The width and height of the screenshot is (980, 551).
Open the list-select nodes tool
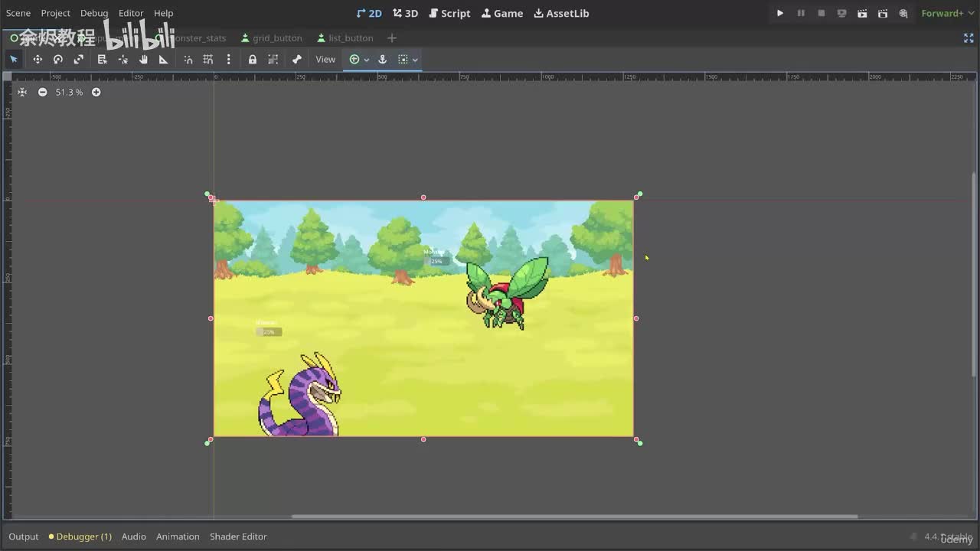[x=102, y=59]
